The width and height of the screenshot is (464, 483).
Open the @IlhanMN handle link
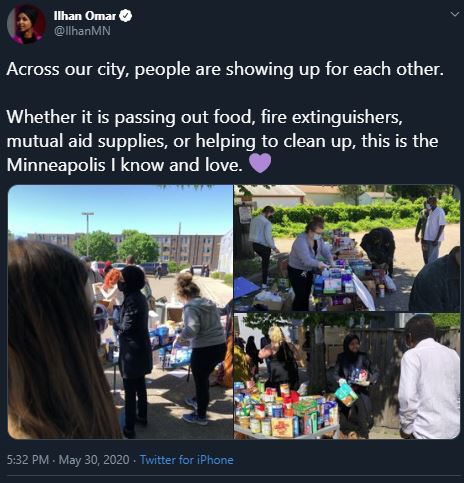[82, 31]
